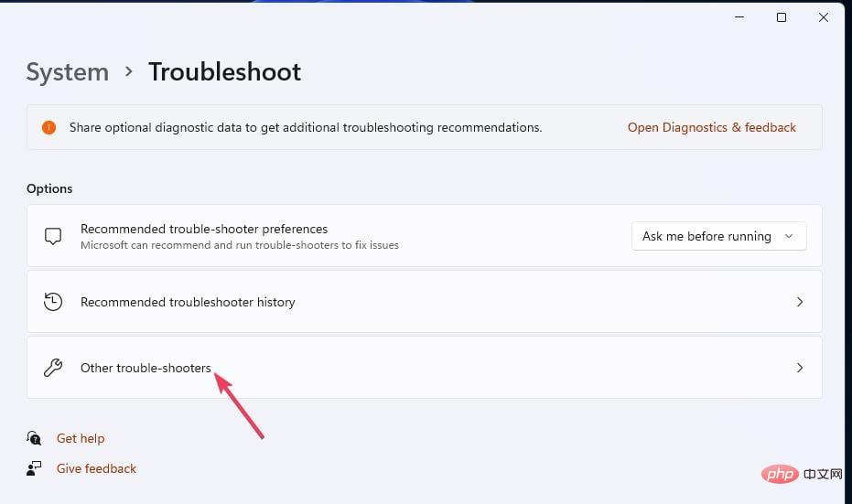
Task: Click the dropdown arrow on the preferences combo box
Action: coord(789,236)
